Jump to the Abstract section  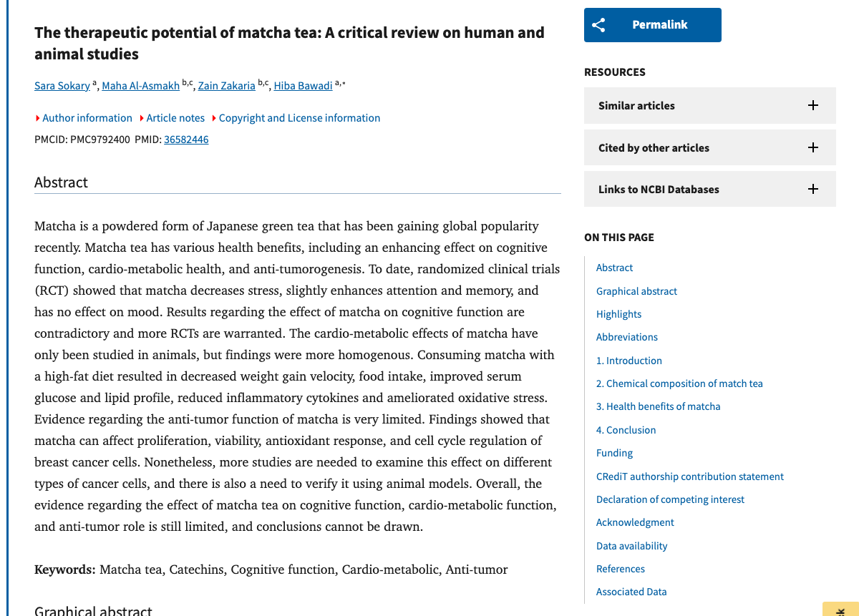[x=614, y=268]
